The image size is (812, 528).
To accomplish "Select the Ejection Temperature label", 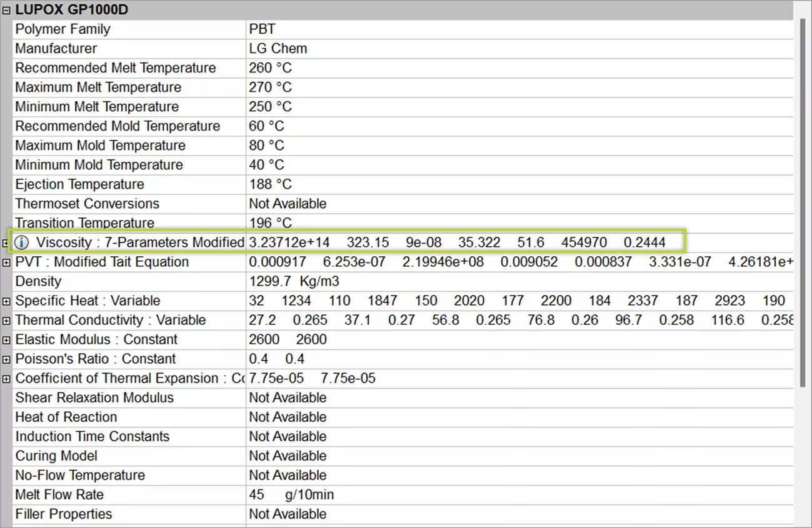I will pyautogui.click(x=79, y=184).
